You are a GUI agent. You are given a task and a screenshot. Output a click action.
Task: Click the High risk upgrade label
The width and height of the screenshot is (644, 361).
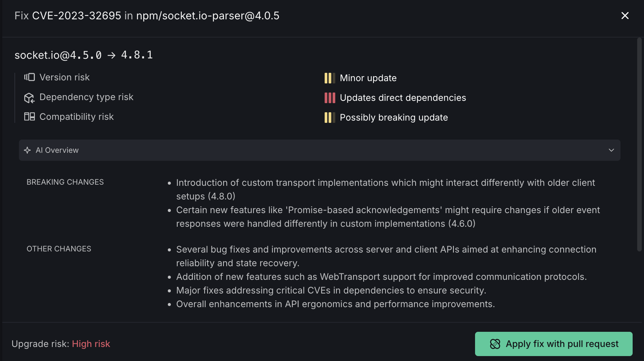pyautogui.click(x=91, y=344)
